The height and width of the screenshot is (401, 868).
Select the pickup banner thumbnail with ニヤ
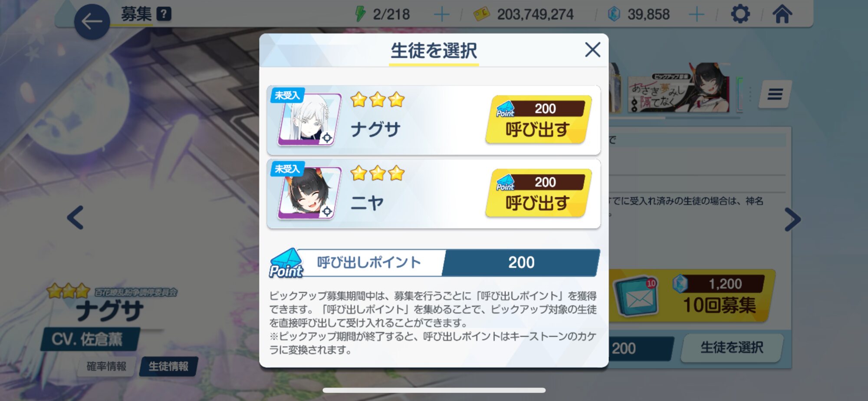[678, 88]
